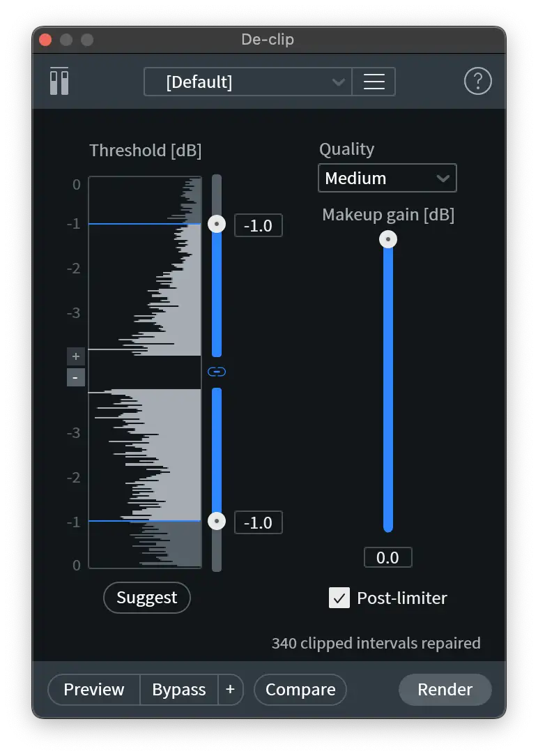
Task: Click the Makeup gain value field
Action: pos(387,557)
